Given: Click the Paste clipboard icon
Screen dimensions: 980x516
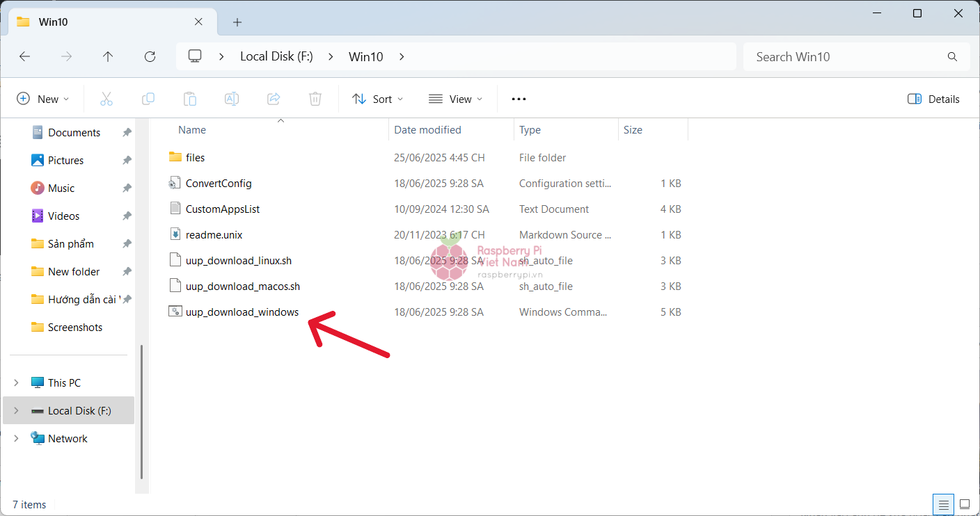Looking at the screenshot, I should tap(190, 99).
